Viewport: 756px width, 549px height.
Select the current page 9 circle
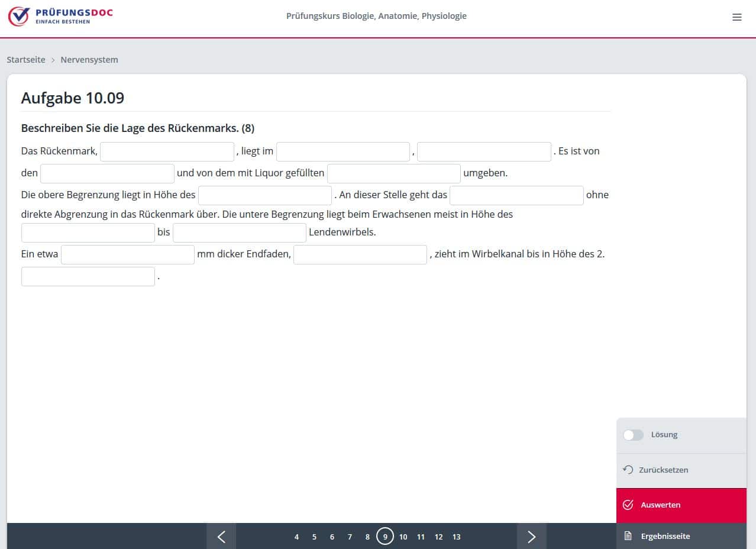(385, 537)
